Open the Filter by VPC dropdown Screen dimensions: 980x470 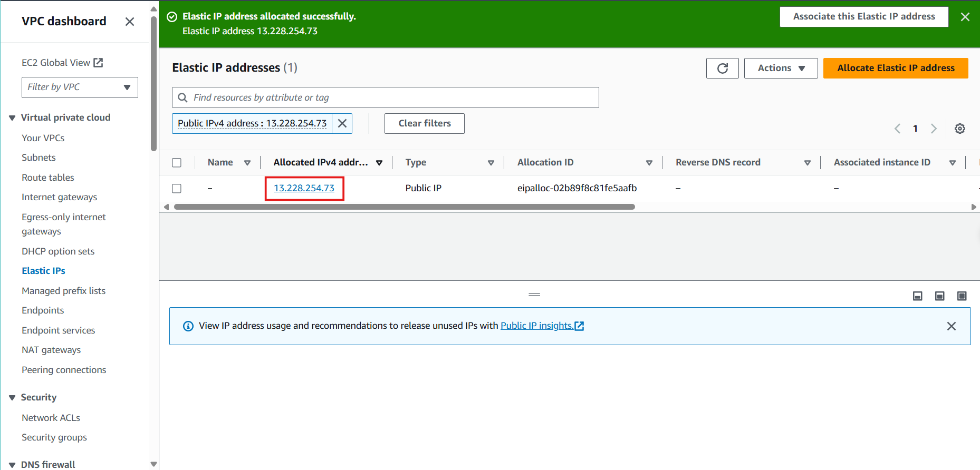tap(80, 87)
